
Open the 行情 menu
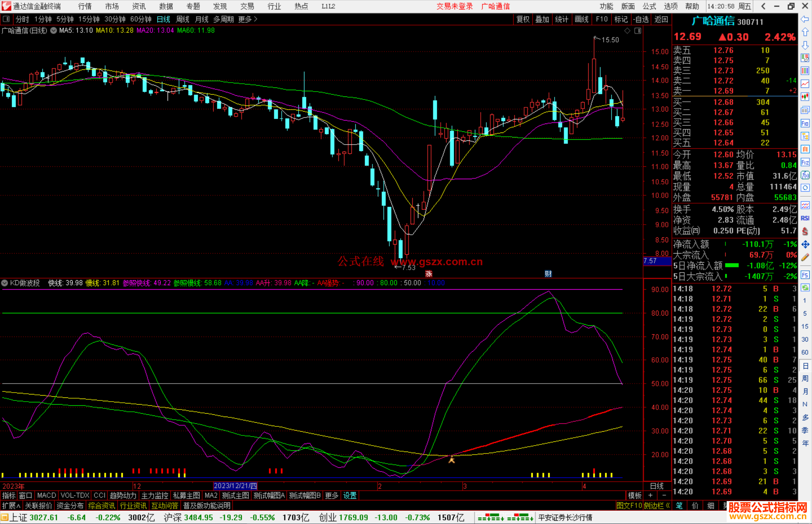point(85,6)
